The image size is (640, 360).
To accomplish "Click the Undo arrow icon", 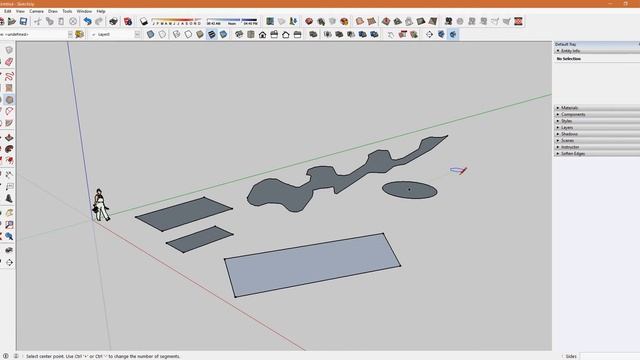I will [87, 21].
